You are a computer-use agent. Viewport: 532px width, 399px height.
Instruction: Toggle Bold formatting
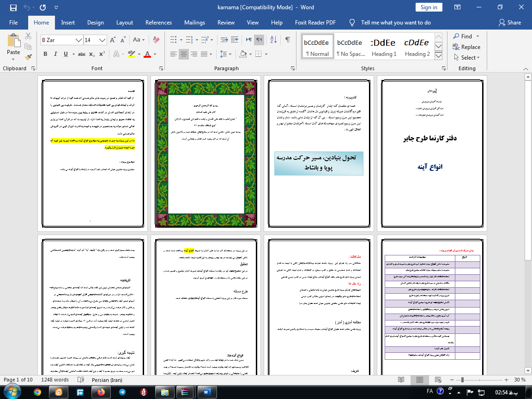tap(45, 54)
